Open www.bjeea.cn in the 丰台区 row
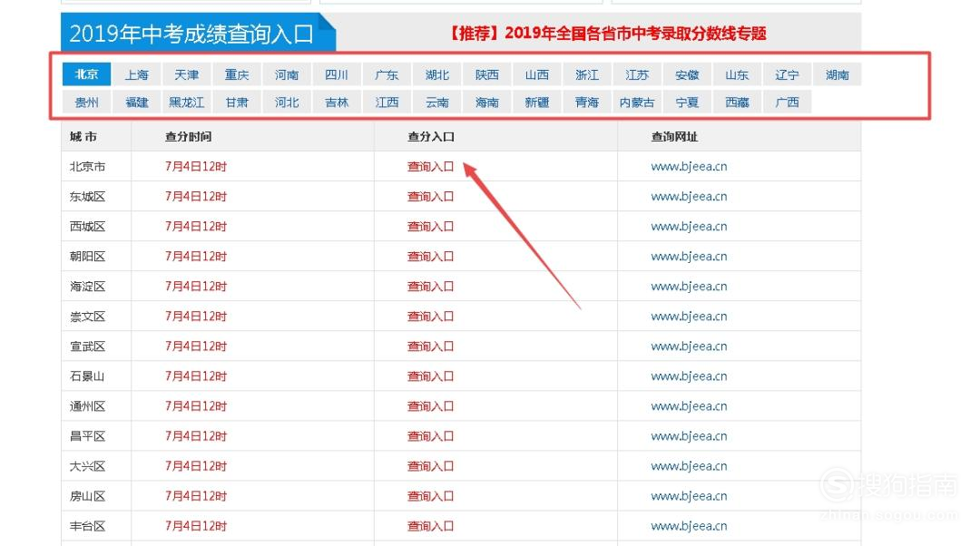Viewport: 980px width, 546px height. point(689,526)
